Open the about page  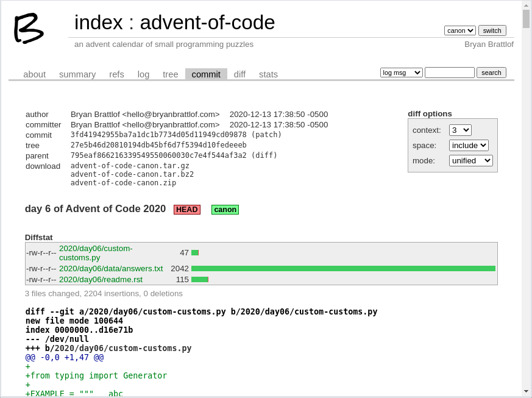34,74
